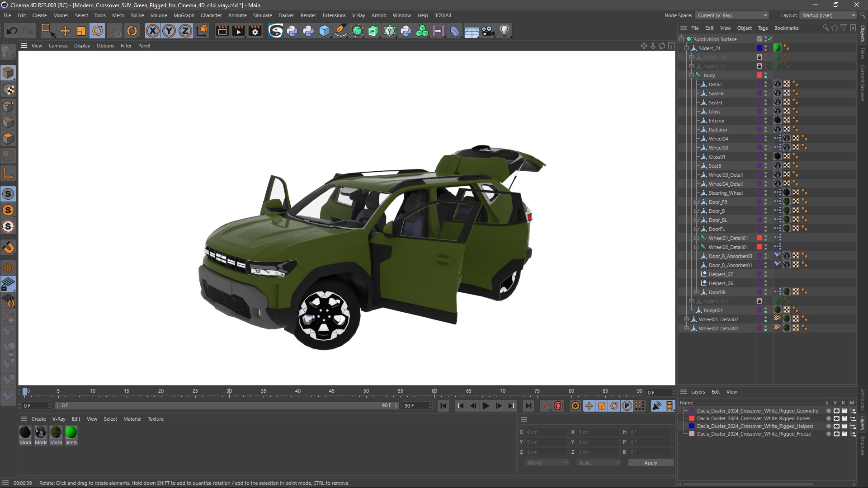Select the Rotate tool in toolbar
Viewport: 868px width, 488px height.
tap(98, 30)
